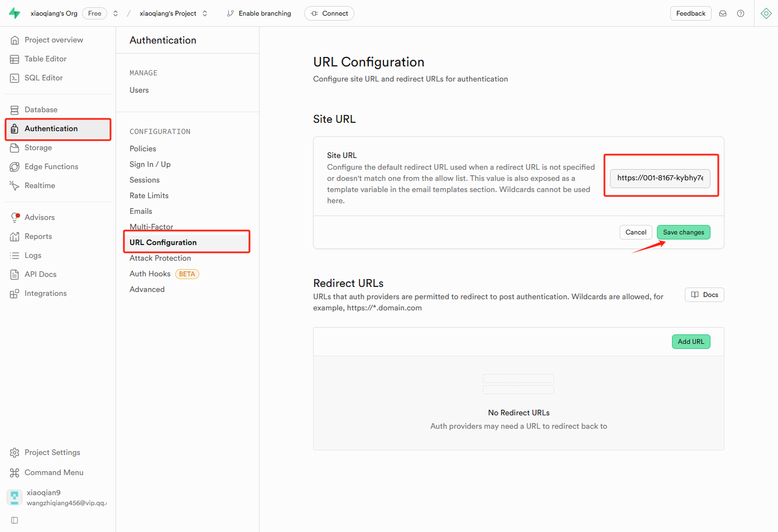Screen dimensions: 778x532
Task: Open Attack Protection settings page
Action: pyautogui.click(x=160, y=258)
